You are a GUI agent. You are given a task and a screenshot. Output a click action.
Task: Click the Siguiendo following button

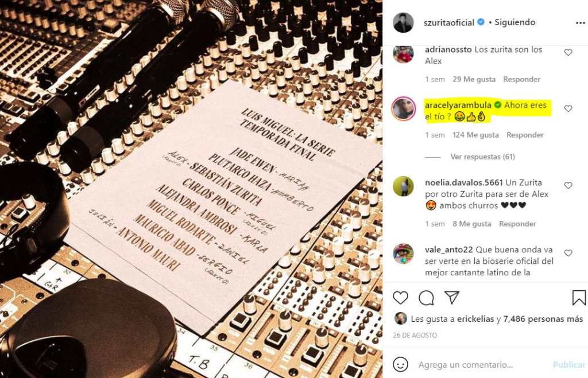click(x=514, y=22)
